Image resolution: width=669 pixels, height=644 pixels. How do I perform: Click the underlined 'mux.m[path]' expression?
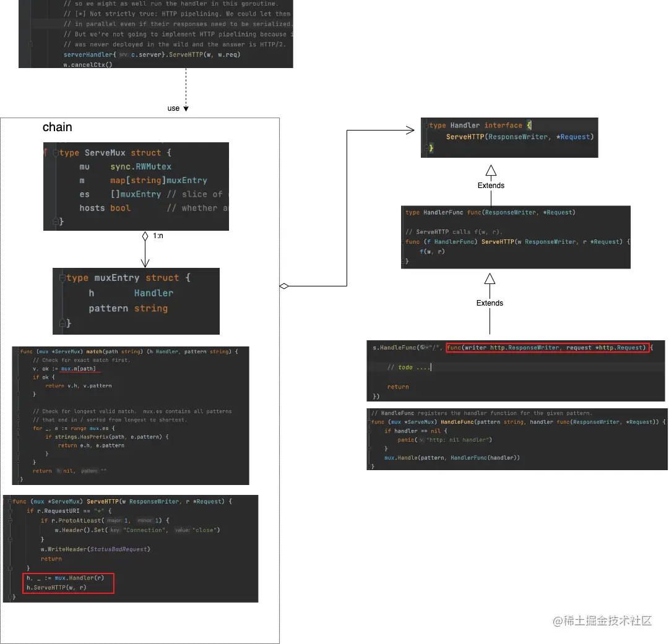[x=78, y=369]
